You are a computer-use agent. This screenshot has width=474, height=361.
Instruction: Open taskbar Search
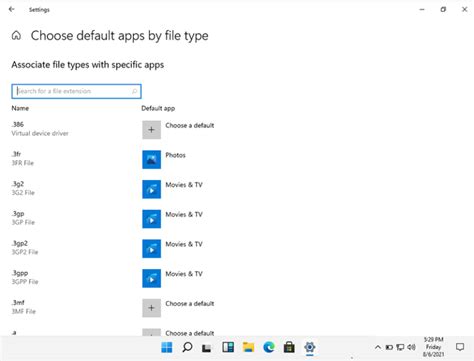click(187, 347)
